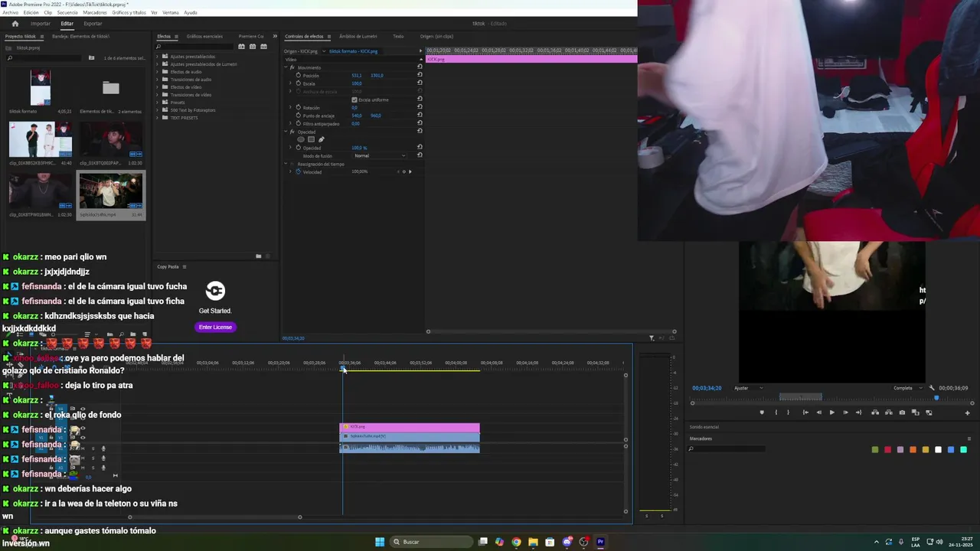Image resolution: width=980 pixels, height=551 pixels.
Task: Select the cyan marker color swatch
Action: click(963, 449)
